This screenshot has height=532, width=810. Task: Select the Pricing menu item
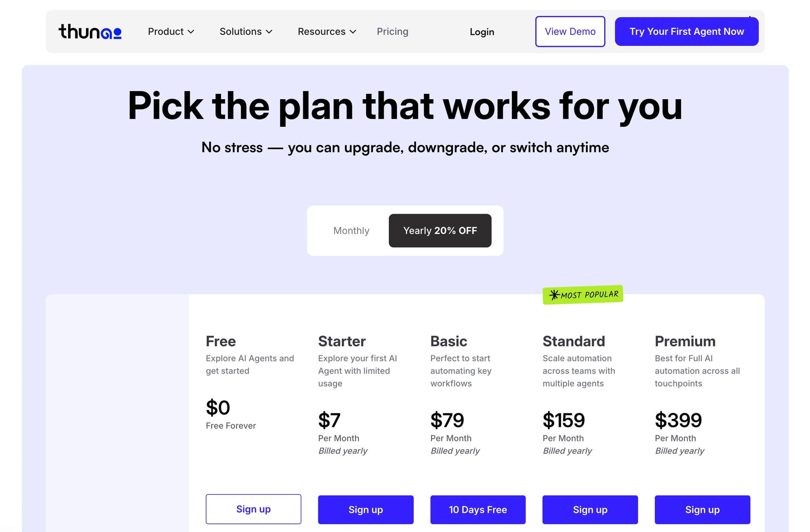point(392,32)
